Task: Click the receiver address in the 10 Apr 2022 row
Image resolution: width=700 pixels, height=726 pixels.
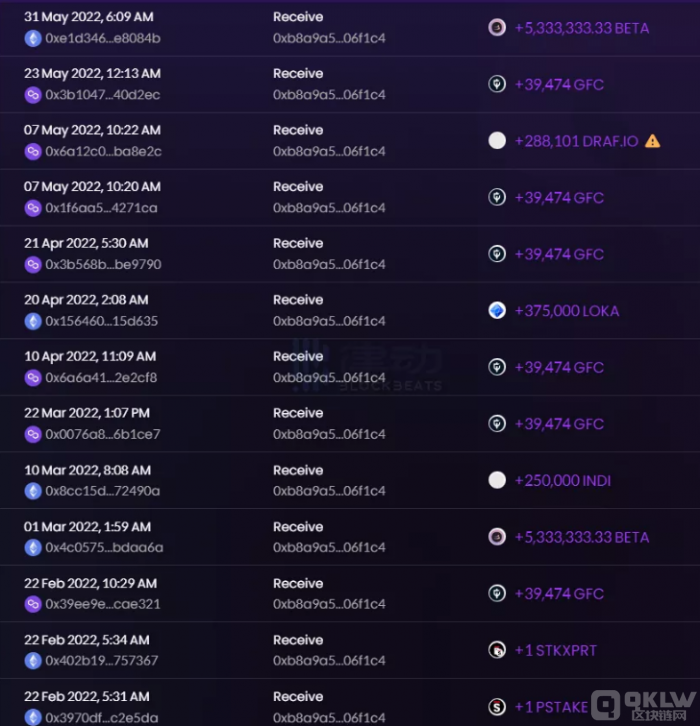Action: click(x=329, y=377)
